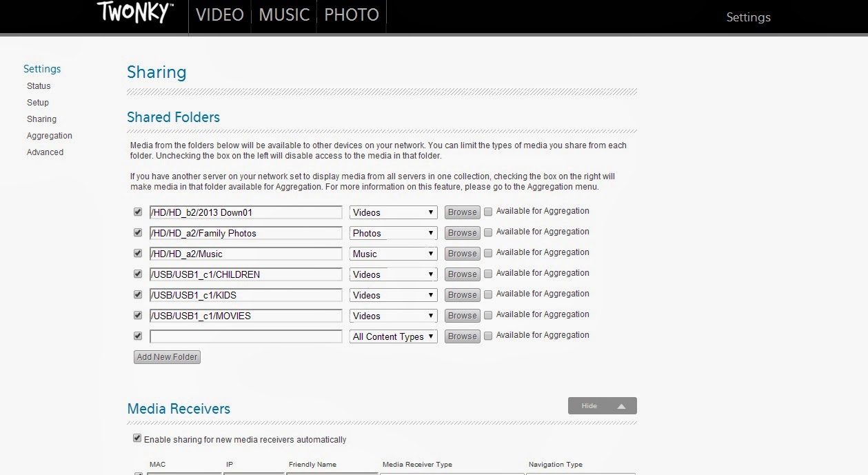This screenshot has height=475, width=868.
Task: Go to Status settings page
Action: (39, 86)
